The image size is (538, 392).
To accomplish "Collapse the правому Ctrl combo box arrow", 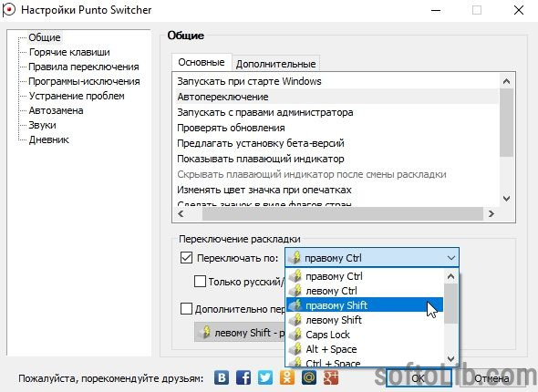I will point(450,258).
